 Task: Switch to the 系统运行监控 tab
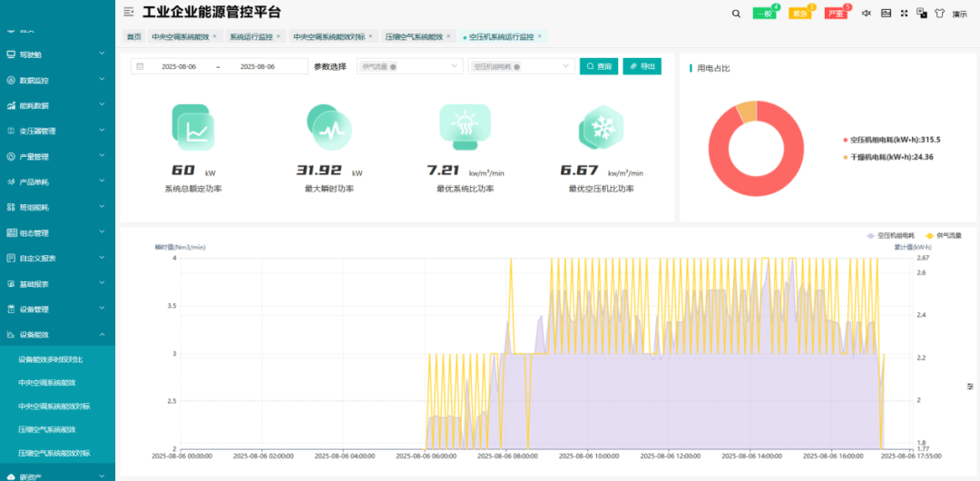pos(251,36)
